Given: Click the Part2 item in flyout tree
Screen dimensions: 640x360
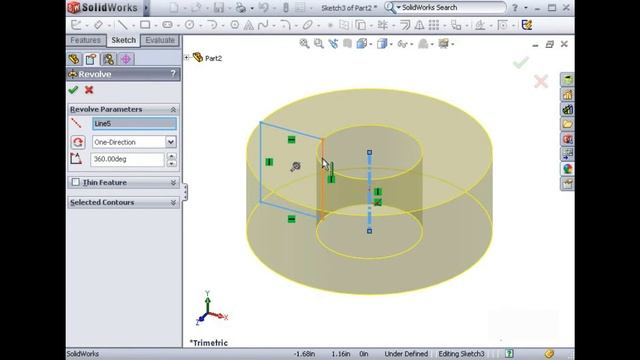Looking at the screenshot, I should point(213,58).
